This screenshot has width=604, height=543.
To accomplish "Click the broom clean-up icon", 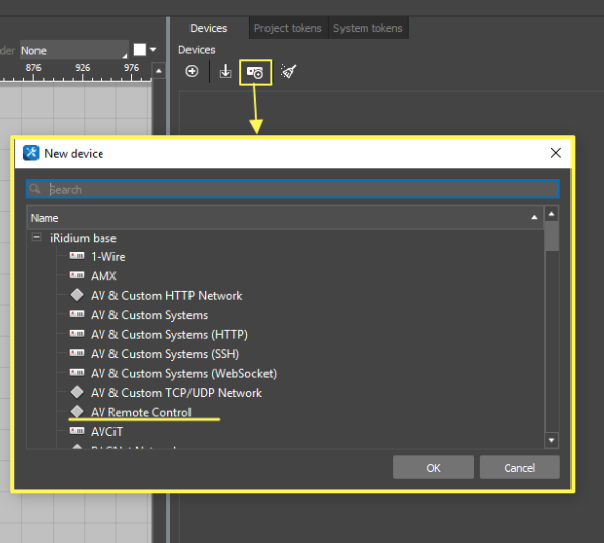I will pos(288,71).
